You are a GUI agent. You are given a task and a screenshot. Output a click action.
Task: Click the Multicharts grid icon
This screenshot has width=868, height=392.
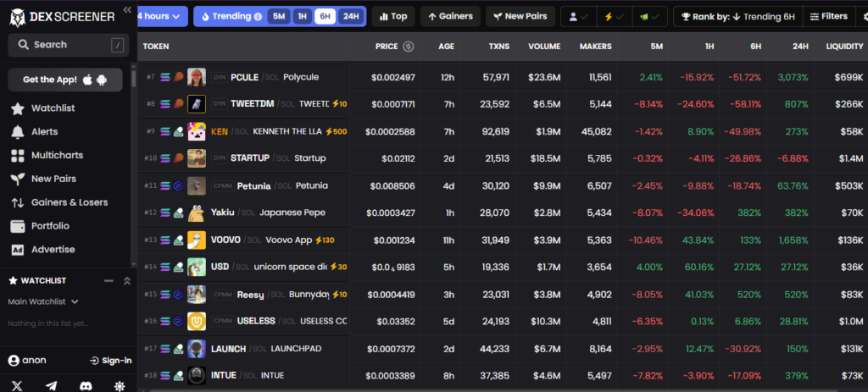tap(17, 156)
